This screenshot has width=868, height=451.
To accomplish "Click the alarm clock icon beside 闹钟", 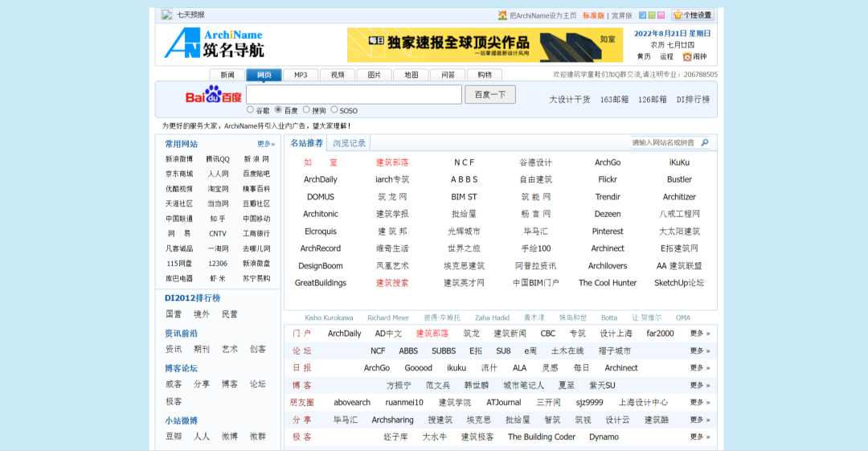I will pos(687,56).
